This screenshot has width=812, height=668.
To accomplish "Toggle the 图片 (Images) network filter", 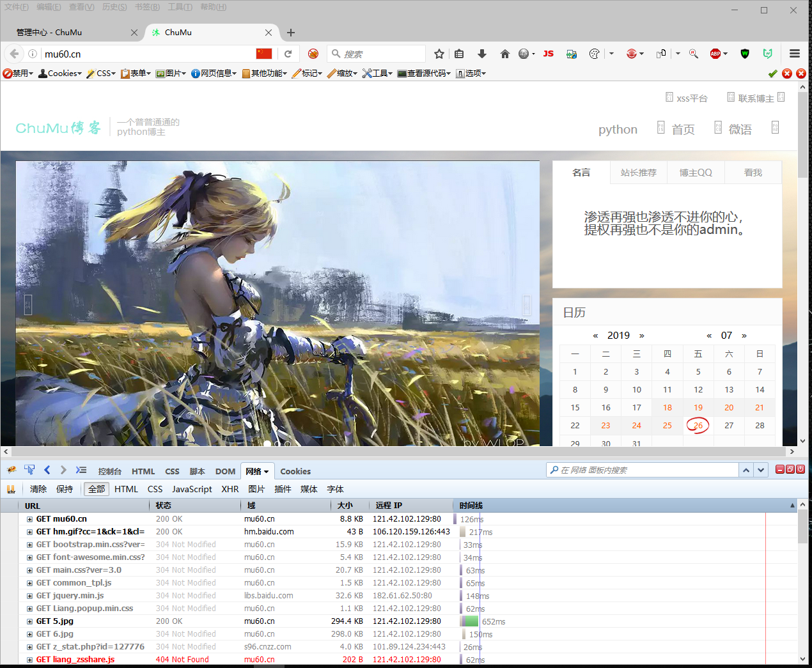I will click(x=256, y=489).
